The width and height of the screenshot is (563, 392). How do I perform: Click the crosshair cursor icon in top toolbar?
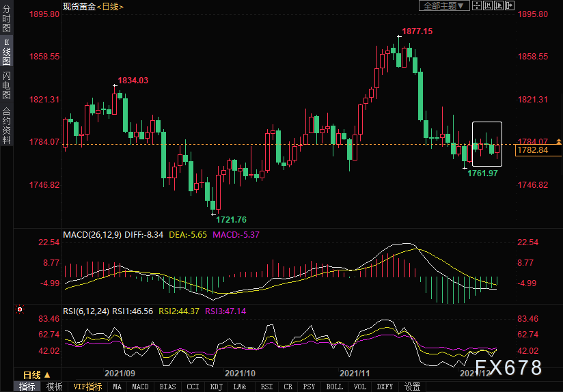tap(478, 6)
